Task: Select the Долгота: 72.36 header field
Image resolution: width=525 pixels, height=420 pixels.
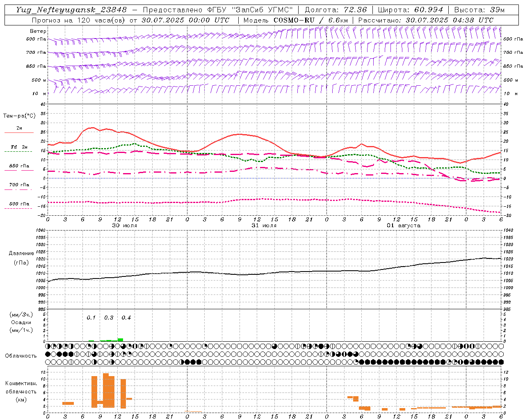Action: tap(336, 10)
